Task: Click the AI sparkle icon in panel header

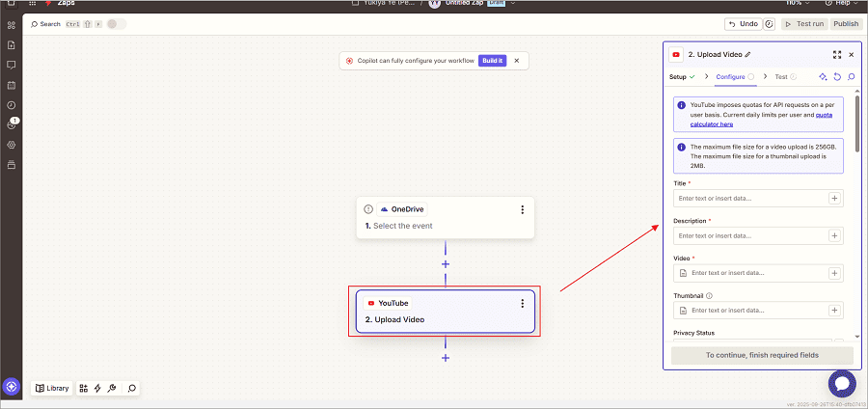Action: pos(823,77)
